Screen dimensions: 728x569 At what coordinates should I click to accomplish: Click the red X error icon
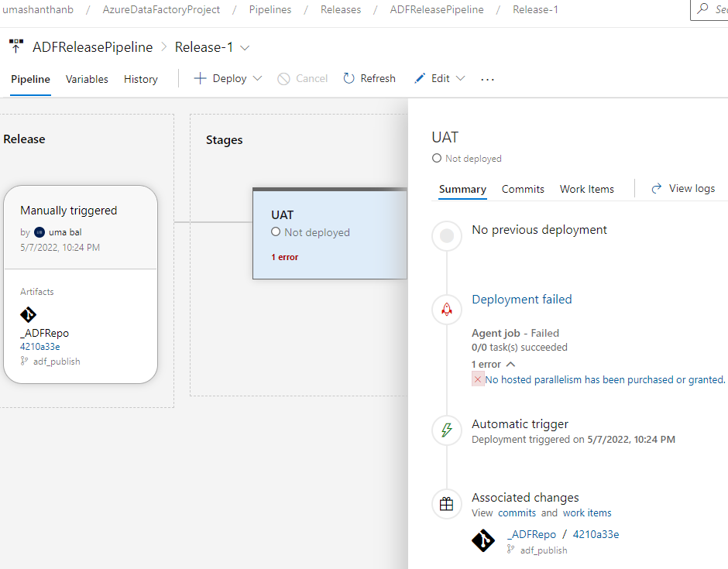[478, 379]
